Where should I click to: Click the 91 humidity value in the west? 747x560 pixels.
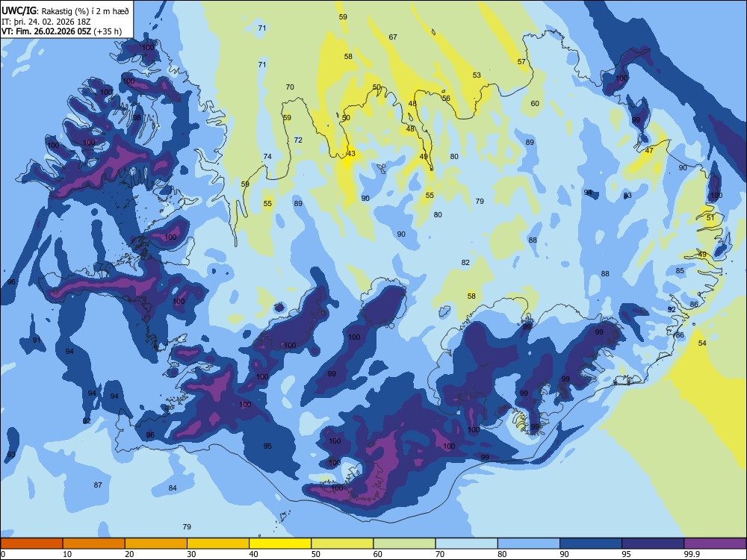[37, 340]
